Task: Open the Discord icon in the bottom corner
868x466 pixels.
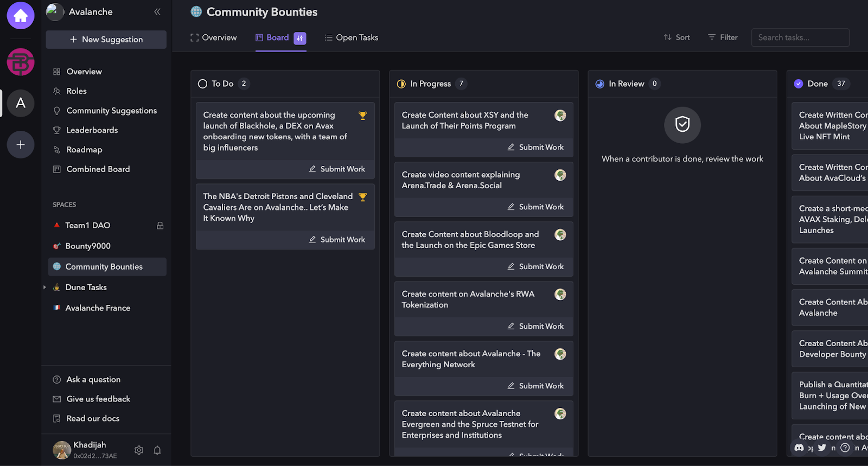Action: coord(799,448)
